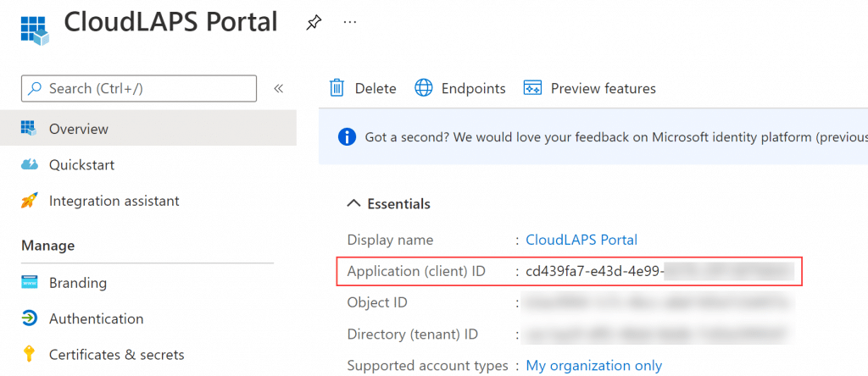This screenshot has width=868, height=376.
Task: Click the blue info icon in banner
Action: click(347, 136)
